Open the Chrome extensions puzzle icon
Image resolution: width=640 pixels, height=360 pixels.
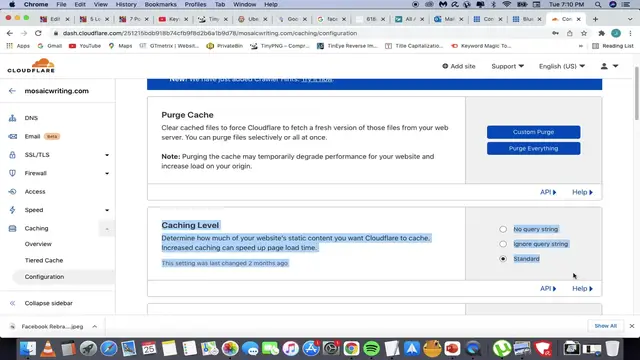tap(602, 33)
